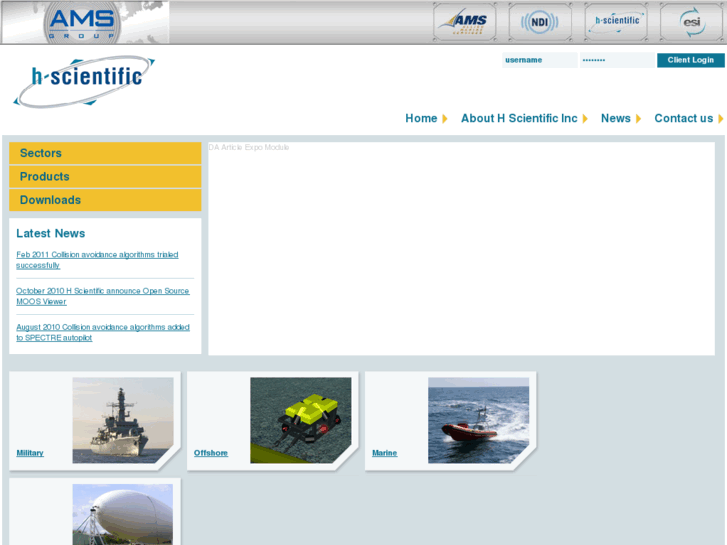Open the News menu item
The height and width of the screenshot is (545, 727).
tap(616, 119)
